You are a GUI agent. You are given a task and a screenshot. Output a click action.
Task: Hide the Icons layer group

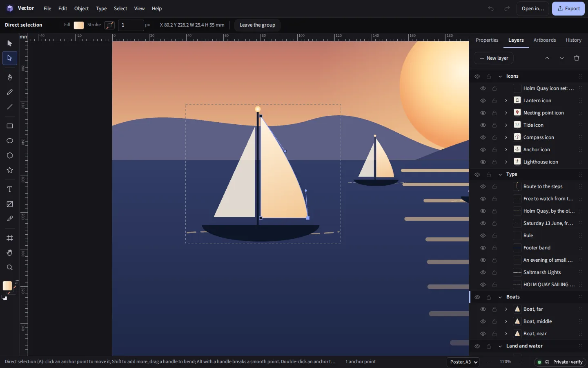point(477,76)
